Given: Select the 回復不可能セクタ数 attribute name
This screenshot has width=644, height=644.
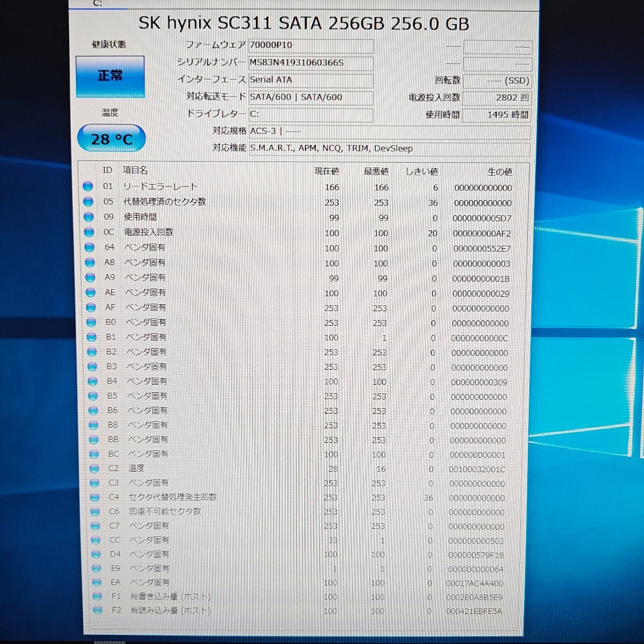Looking at the screenshot, I should [165, 511].
